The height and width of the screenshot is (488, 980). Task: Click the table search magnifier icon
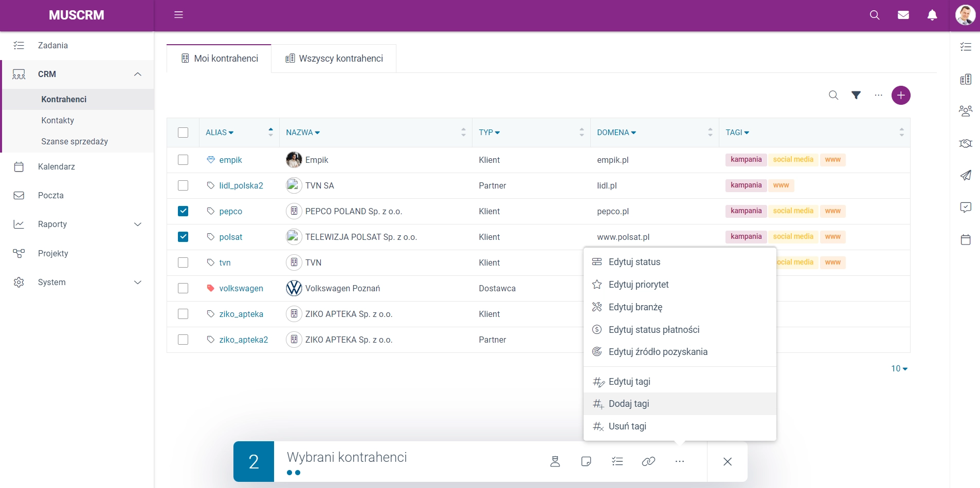point(833,95)
